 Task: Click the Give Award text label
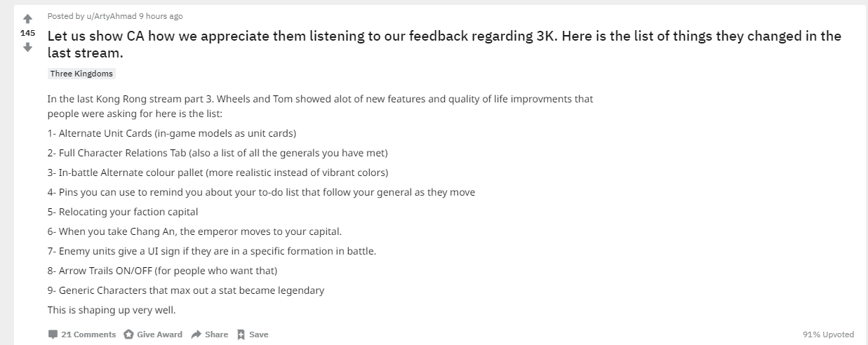(159, 334)
